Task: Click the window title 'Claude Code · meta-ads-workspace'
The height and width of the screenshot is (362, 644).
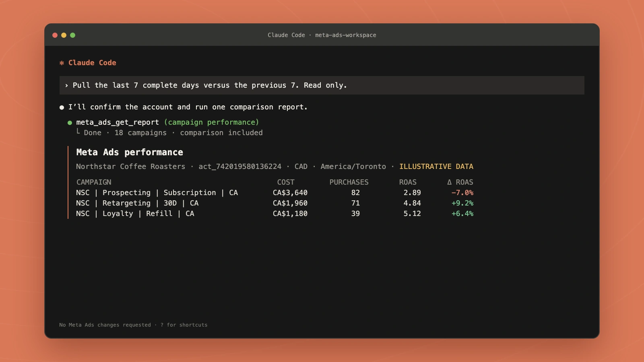Action: (322, 35)
